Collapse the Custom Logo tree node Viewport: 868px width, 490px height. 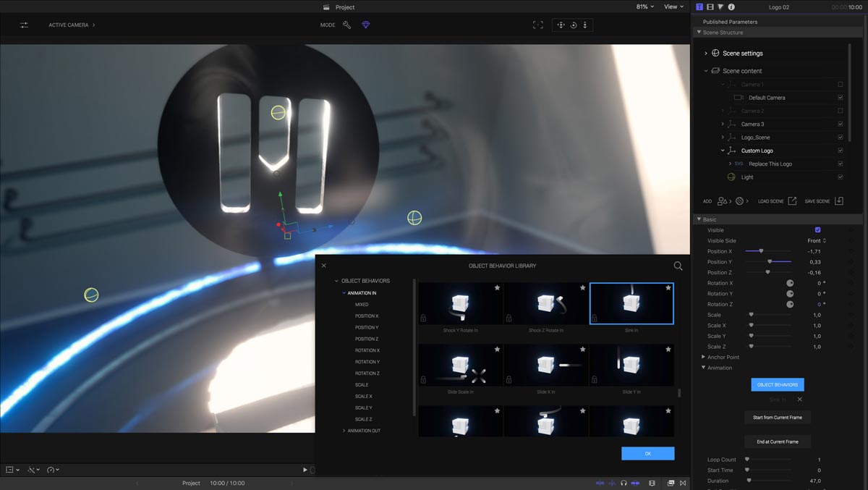tap(723, 151)
